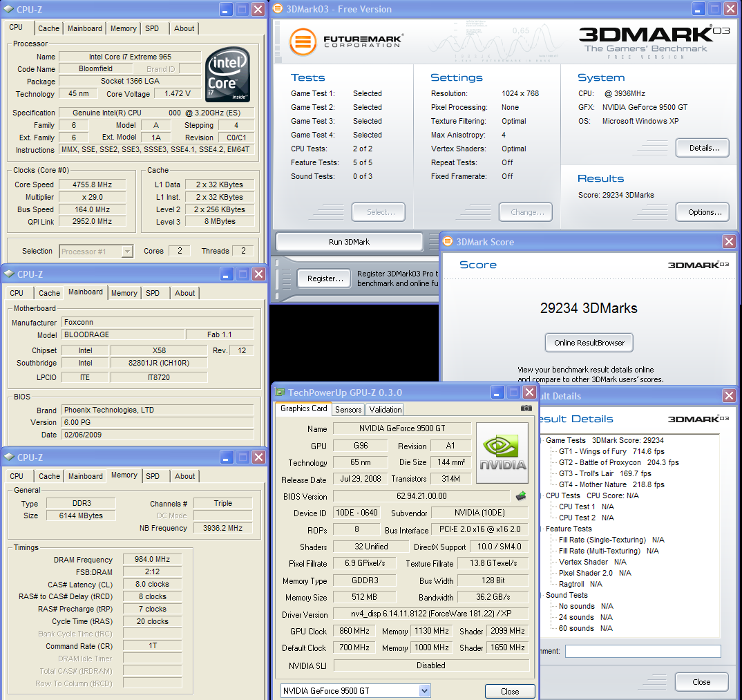
Task: Switch to Sensors tab in GPU-Z
Action: pos(348,409)
